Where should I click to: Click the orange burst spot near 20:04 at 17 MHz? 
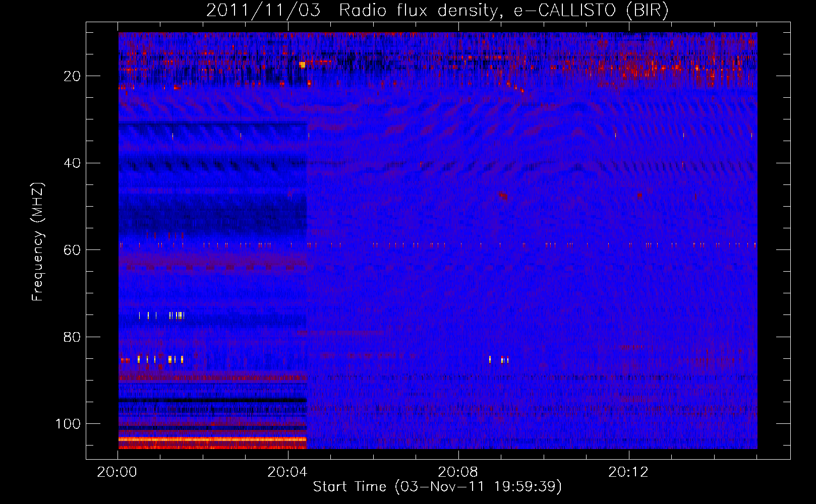pyautogui.click(x=303, y=65)
